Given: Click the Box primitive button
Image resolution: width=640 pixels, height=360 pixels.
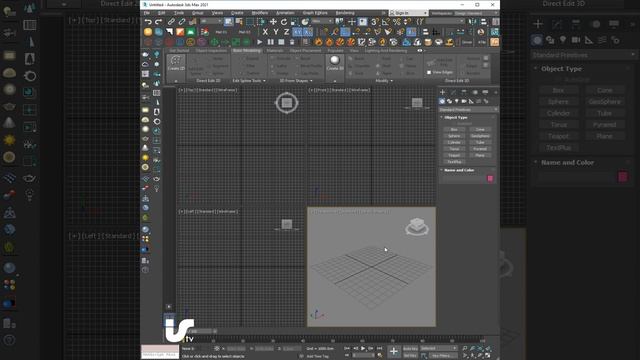Looking at the screenshot, I should point(454,129).
